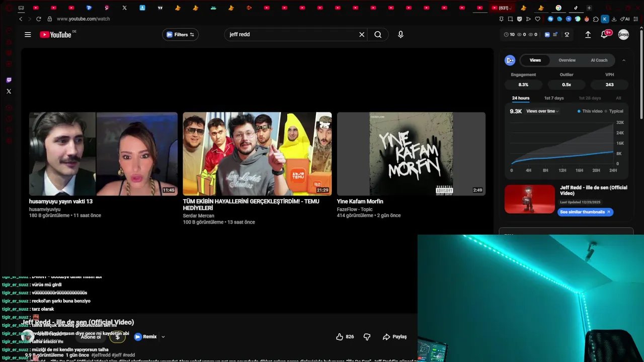Image resolution: width=644 pixels, height=362 pixels.
Task: Open the account avatar menu
Action: pos(623,35)
